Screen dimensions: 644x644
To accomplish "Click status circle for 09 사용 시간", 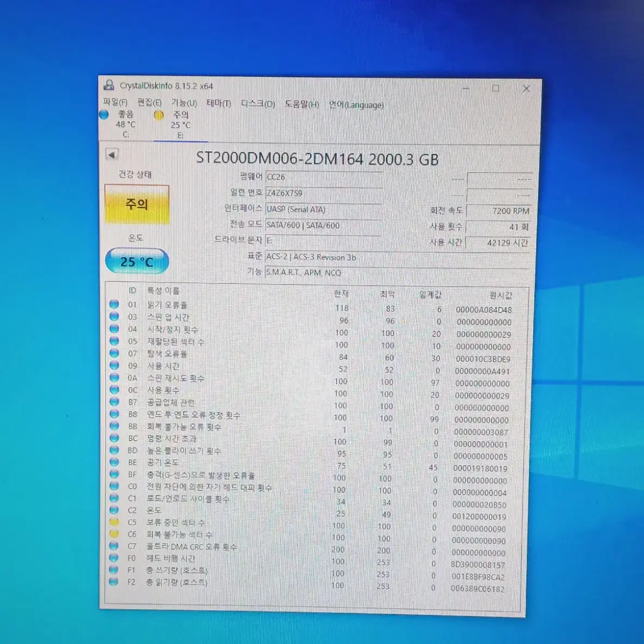I will click(x=114, y=365).
